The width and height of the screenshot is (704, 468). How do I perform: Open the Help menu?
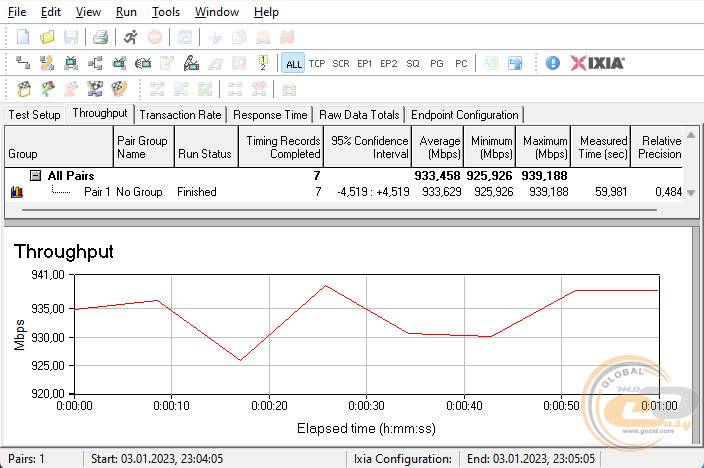266,12
